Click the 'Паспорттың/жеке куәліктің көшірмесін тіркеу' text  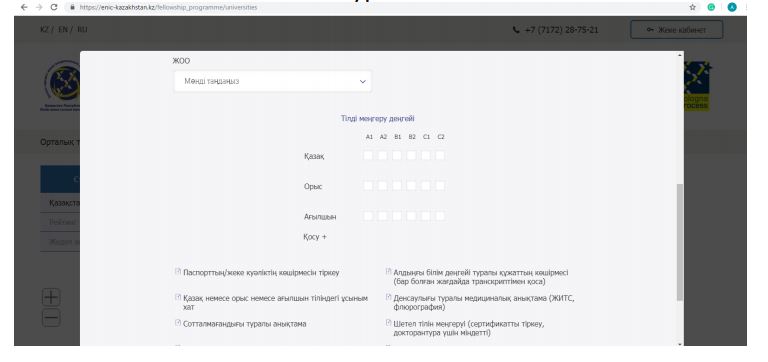[x=261, y=272]
